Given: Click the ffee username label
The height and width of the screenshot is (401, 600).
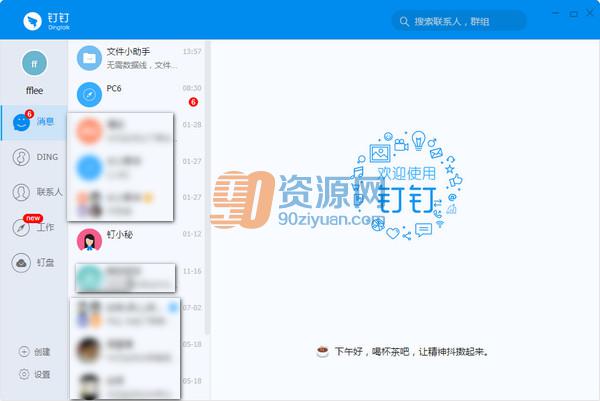Looking at the screenshot, I should [x=34, y=91].
